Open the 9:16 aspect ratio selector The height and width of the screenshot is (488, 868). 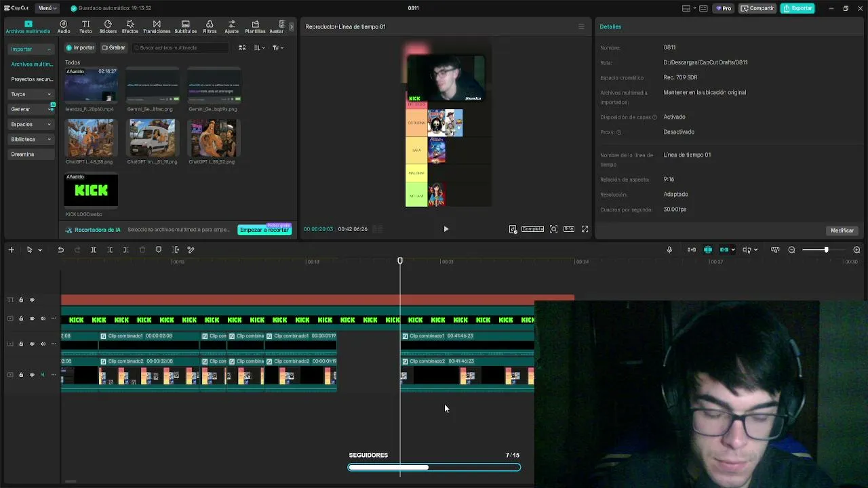pos(569,229)
